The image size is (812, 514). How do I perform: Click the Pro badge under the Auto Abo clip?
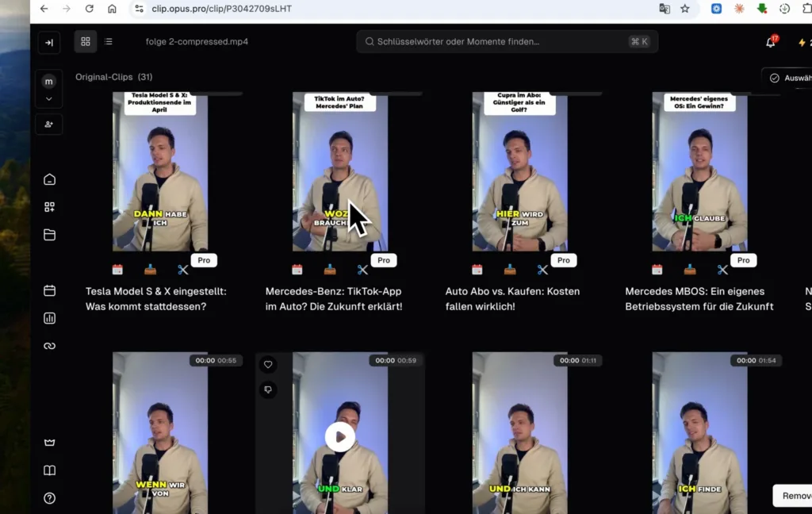(564, 260)
